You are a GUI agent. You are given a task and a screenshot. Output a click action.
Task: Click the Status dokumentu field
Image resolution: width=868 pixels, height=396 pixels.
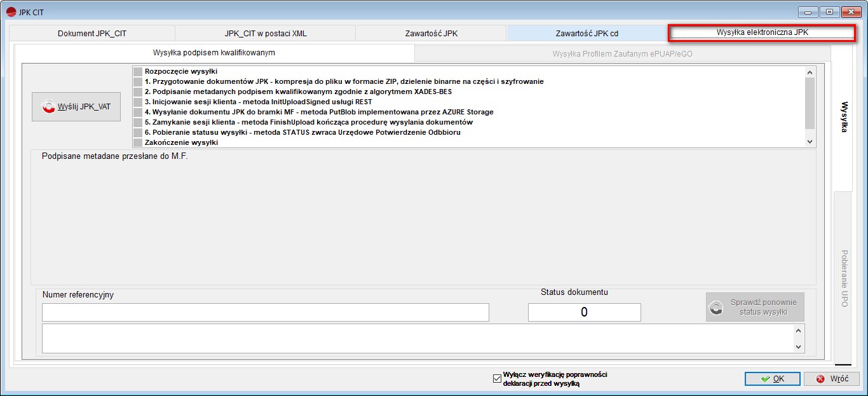tap(584, 312)
